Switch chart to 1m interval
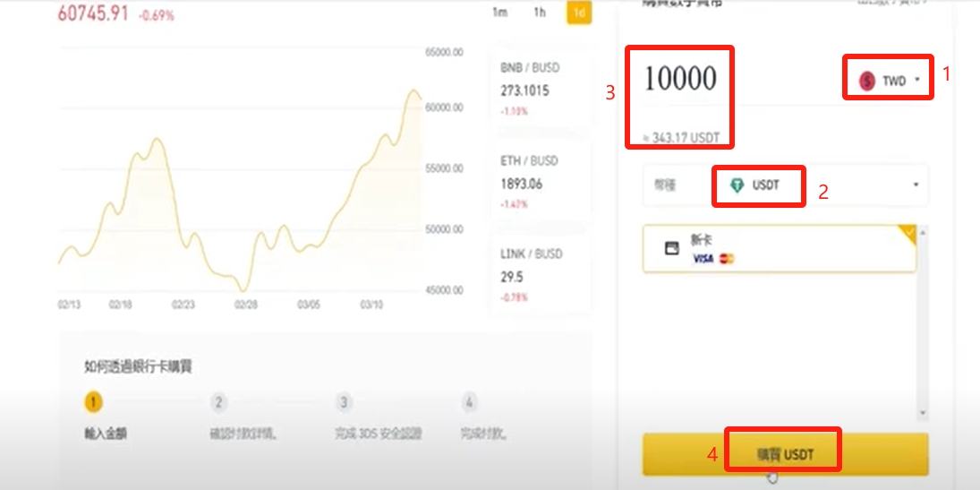 coord(500,13)
